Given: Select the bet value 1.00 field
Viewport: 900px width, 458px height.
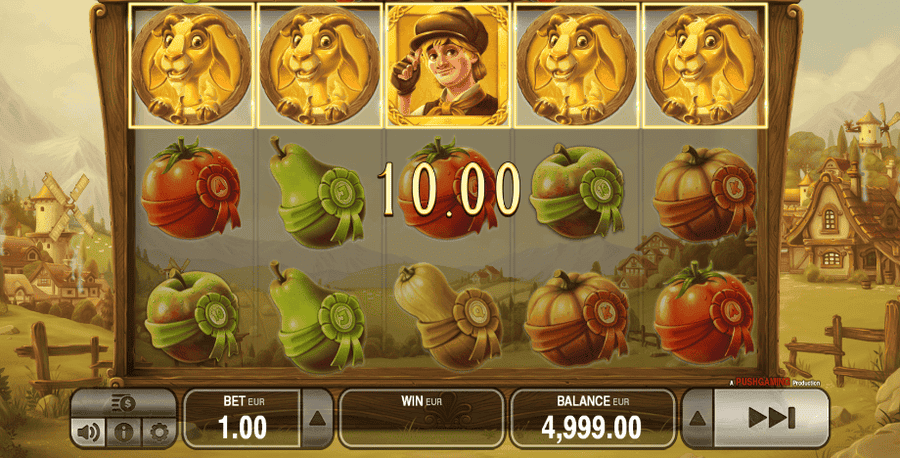Looking at the screenshot, I should coord(242,418).
